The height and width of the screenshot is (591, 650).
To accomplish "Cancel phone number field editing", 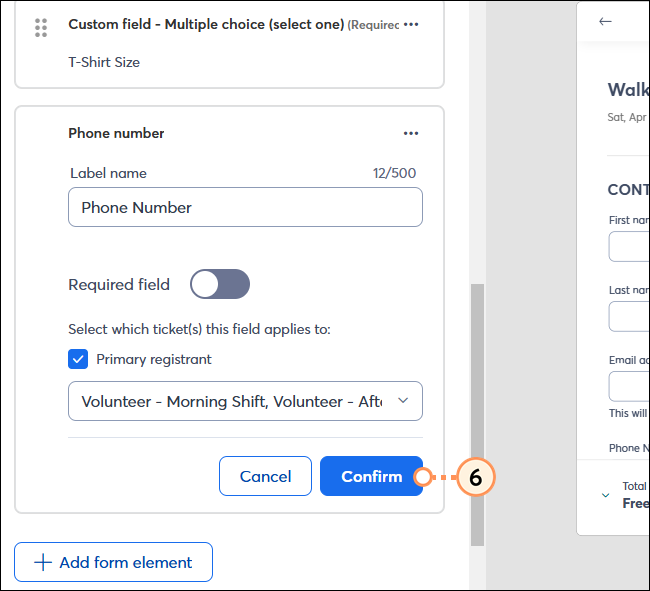I will click(x=265, y=476).
